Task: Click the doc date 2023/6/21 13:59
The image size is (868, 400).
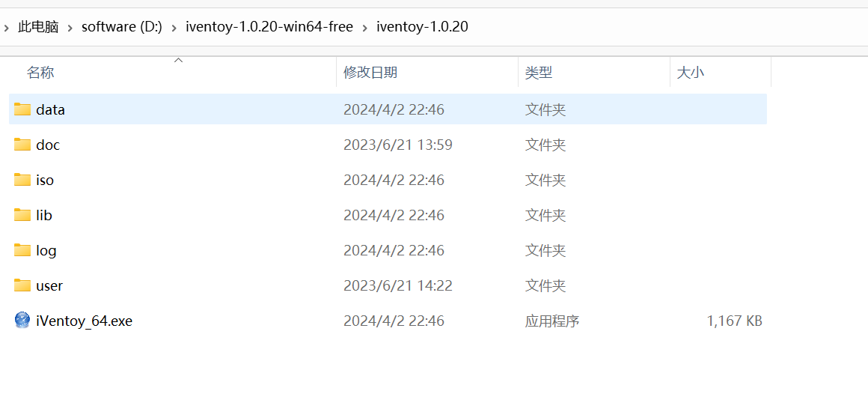Action: point(398,145)
